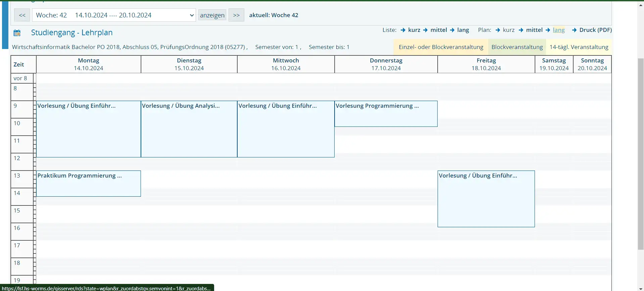644x291 pixels.
Task: Open Thursday Vorlesung Programmierung event
Action: click(x=377, y=106)
